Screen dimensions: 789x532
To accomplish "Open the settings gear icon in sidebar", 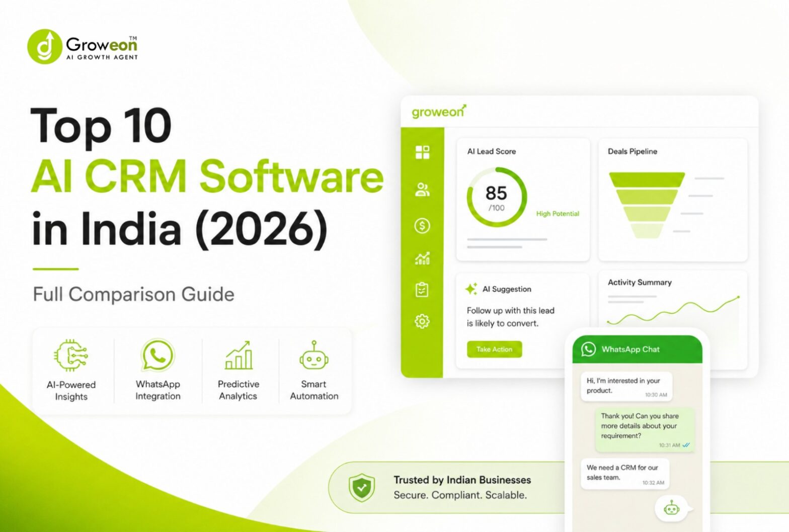I will point(422,321).
